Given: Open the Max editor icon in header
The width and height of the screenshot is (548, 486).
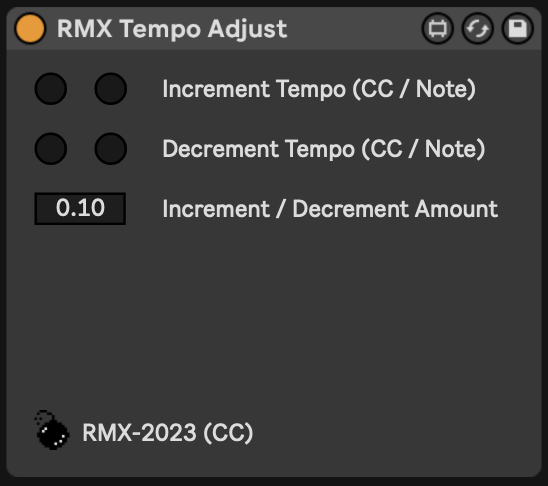Looking at the screenshot, I should pyautogui.click(x=438, y=28).
